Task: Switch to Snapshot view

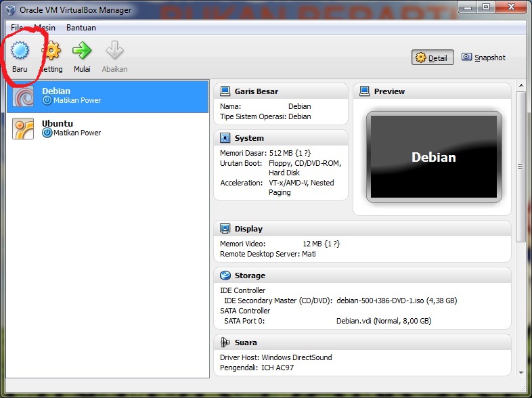Action: tap(483, 58)
